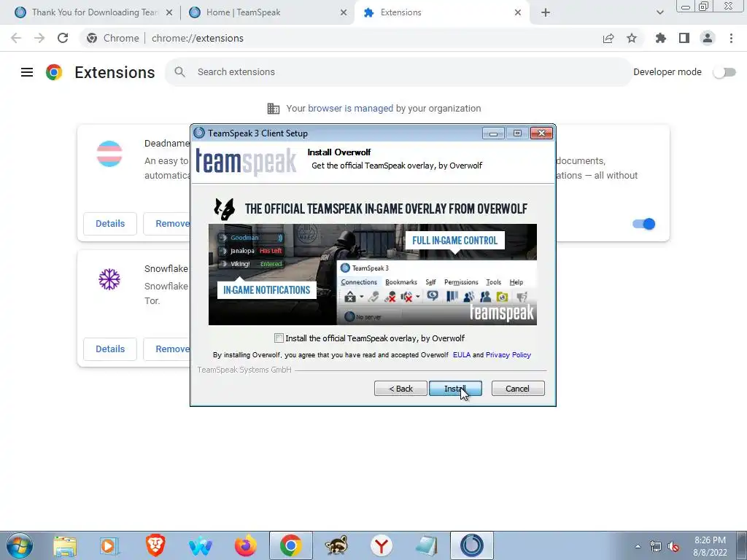The height and width of the screenshot is (560, 747).
Task: Toggle Chrome side panel icon
Action: [684, 38]
